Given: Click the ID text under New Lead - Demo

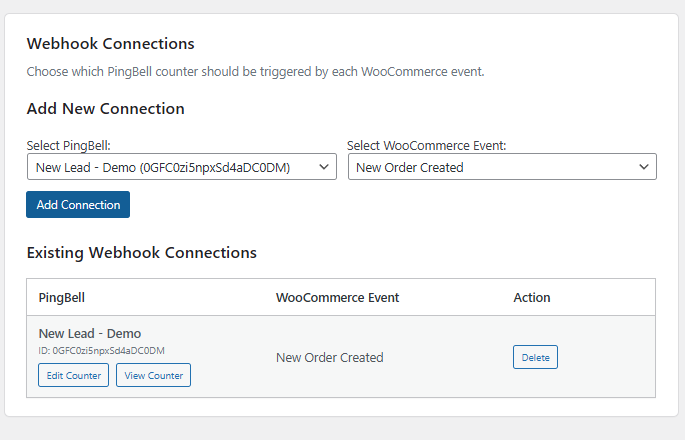Looking at the screenshot, I should pos(101,351).
